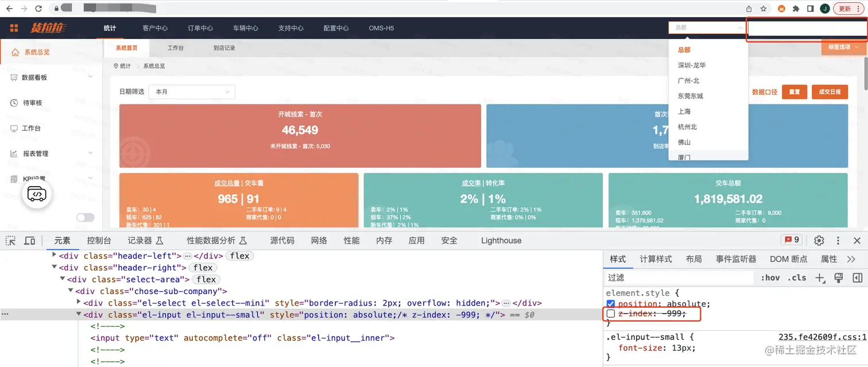
Task: Click the 成交总量 underlined link
Action: [x=226, y=183]
